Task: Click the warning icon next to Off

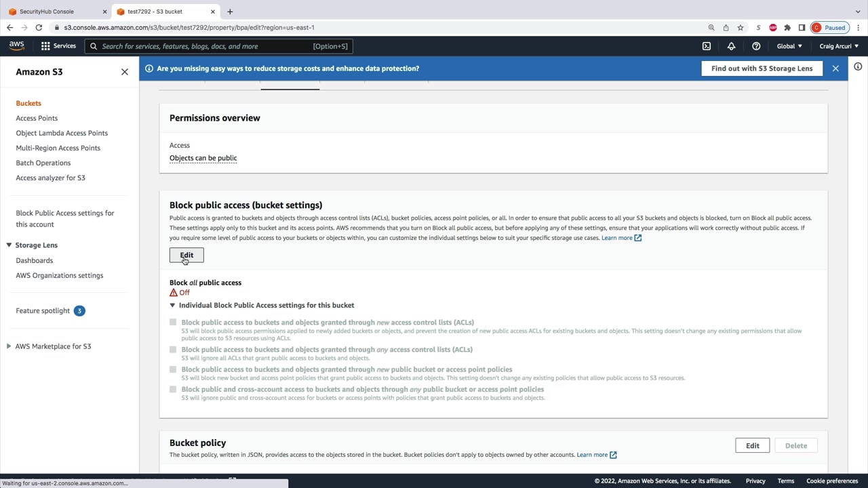Action: (x=174, y=293)
